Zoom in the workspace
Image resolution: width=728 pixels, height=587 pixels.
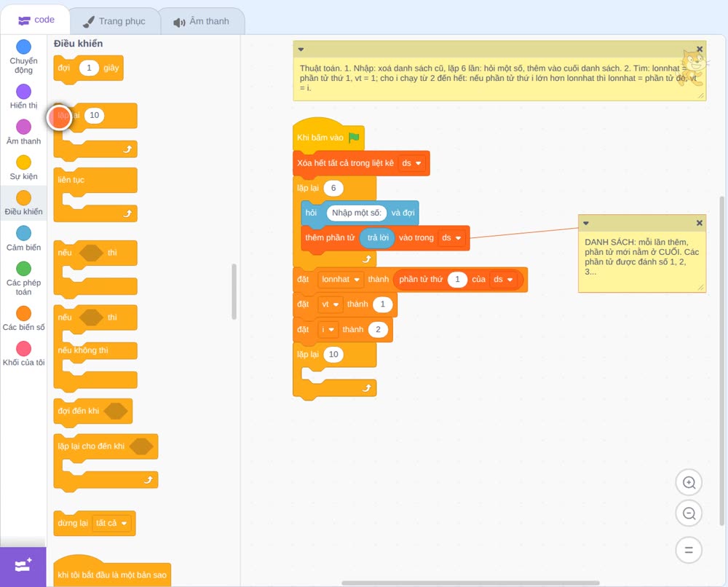(x=689, y=483)
